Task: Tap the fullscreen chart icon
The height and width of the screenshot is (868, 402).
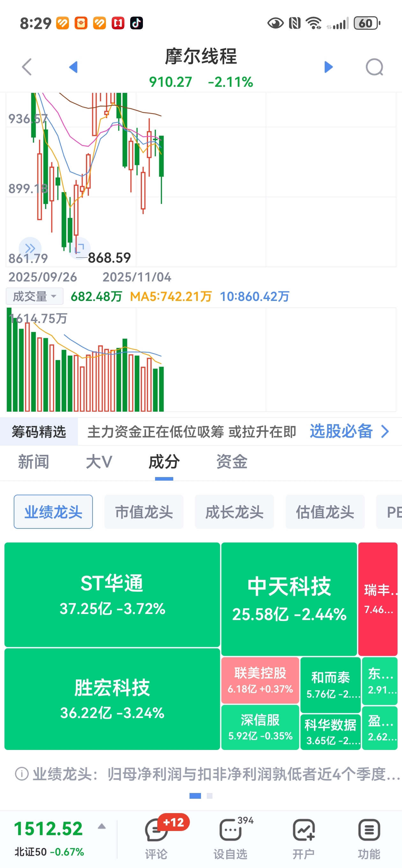Action: pos(79,248)
